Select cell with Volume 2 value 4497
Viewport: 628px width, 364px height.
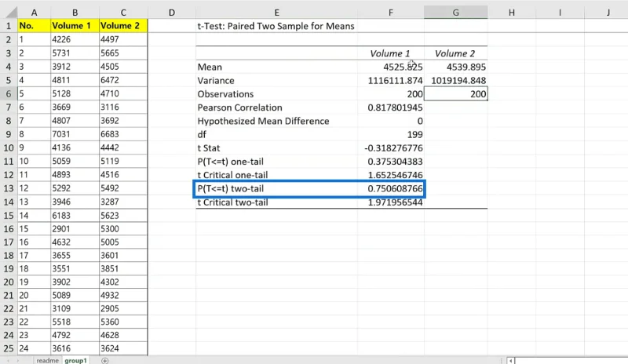(x=123, y=39)
